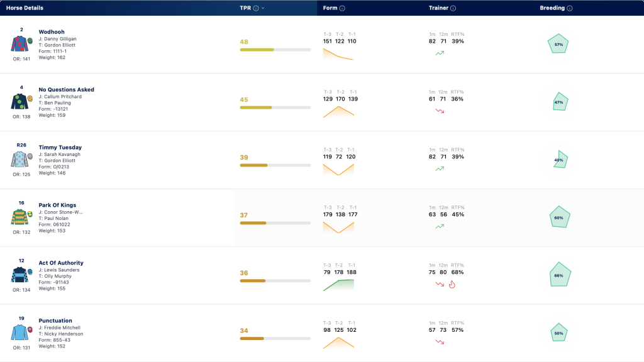The width and height of the screenshot is (644, 362).
Task: Click Act Of Authority's red downtrend arrow
Action: tap(440, 284)
